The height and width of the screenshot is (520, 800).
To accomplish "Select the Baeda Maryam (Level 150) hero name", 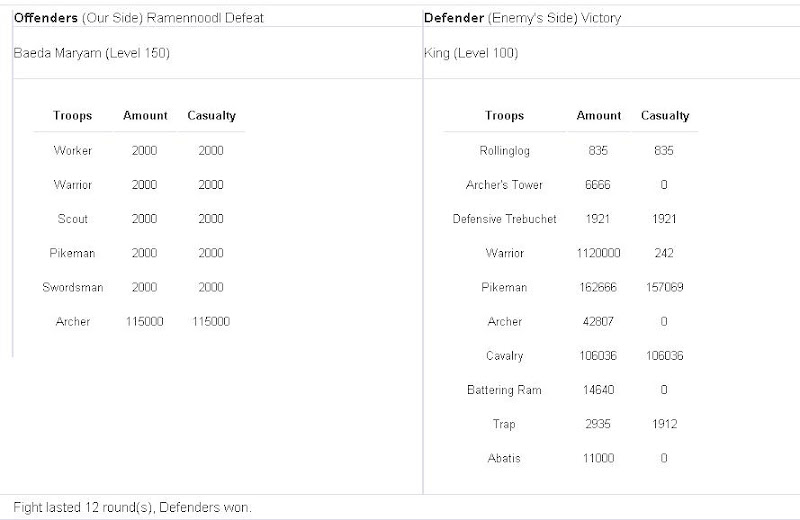I will 91,53.
